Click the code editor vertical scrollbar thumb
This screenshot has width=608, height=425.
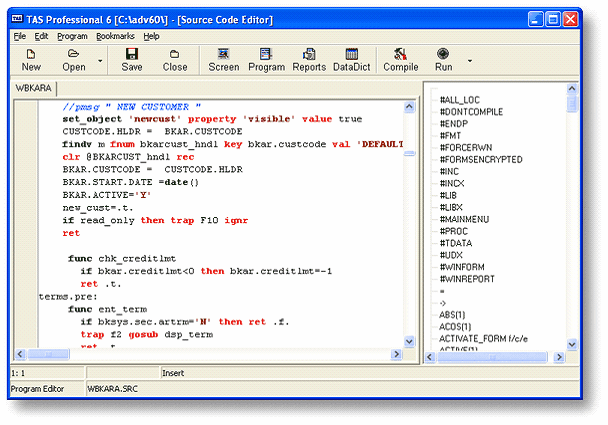[x=409, y=154]
